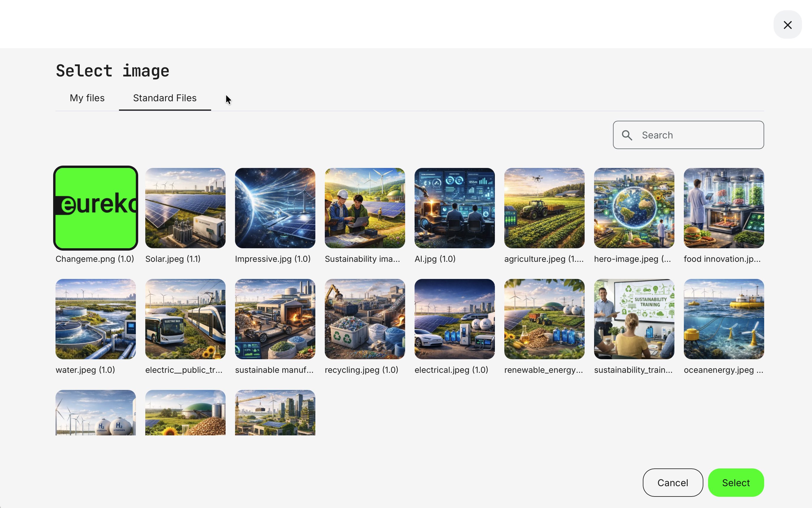This screenshot has height=508, width=812.
Task: Choose the Changeme.png eureka thumbnail
Action: (x=96, y=208)
